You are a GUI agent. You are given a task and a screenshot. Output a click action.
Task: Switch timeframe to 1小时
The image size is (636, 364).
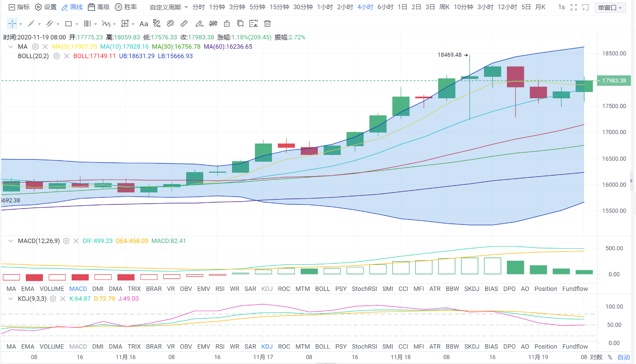[x=325, y=7]
